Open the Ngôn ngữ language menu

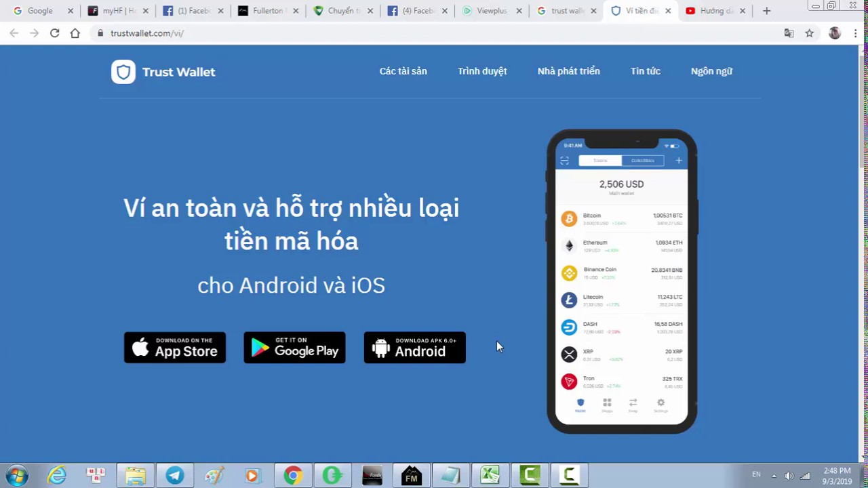point(711,71)
